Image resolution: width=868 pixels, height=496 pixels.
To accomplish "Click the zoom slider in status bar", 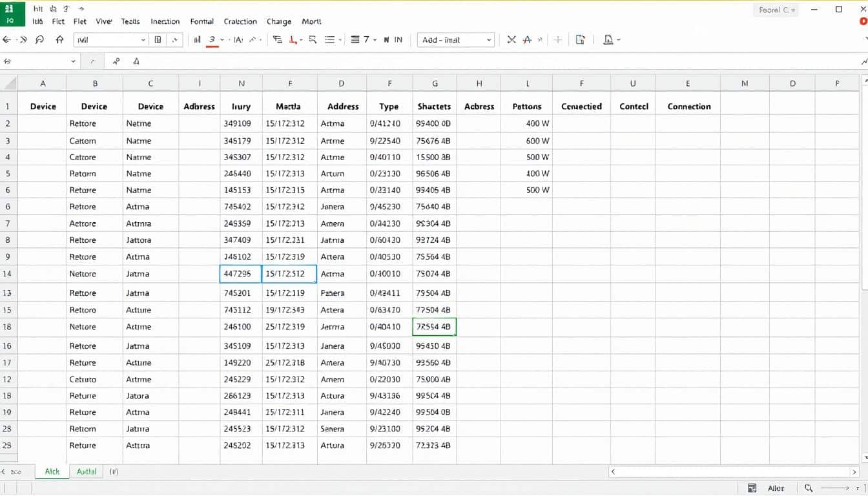I will pos(835,488).
